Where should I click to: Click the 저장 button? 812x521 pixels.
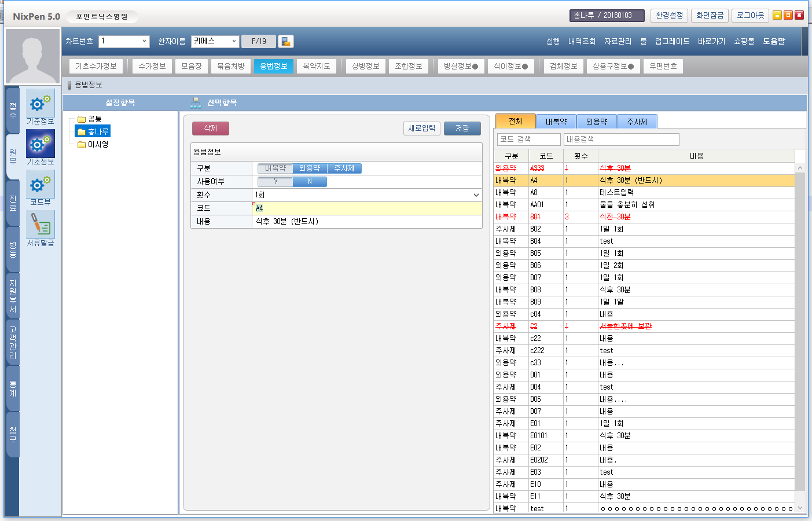tap(462, 129)
